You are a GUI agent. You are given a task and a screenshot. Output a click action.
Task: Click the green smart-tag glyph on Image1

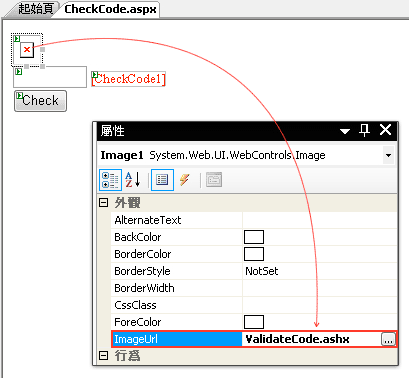[x=17, y=39]
